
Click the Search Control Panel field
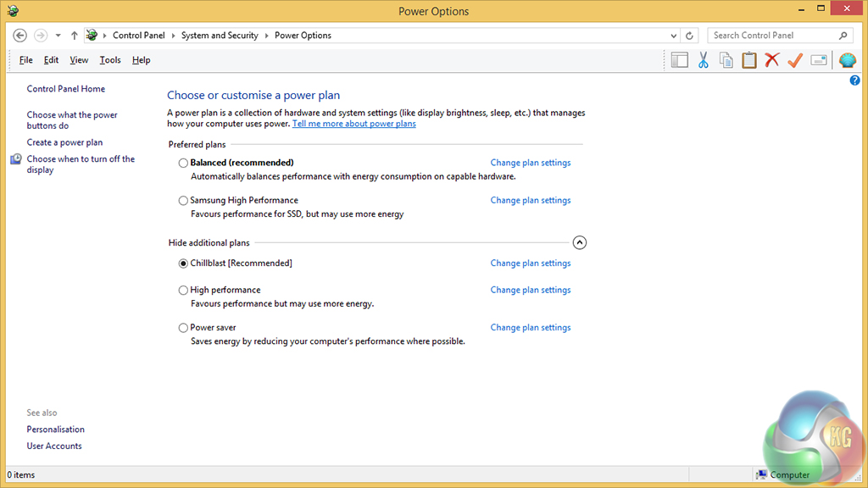[x=771, y=36]
